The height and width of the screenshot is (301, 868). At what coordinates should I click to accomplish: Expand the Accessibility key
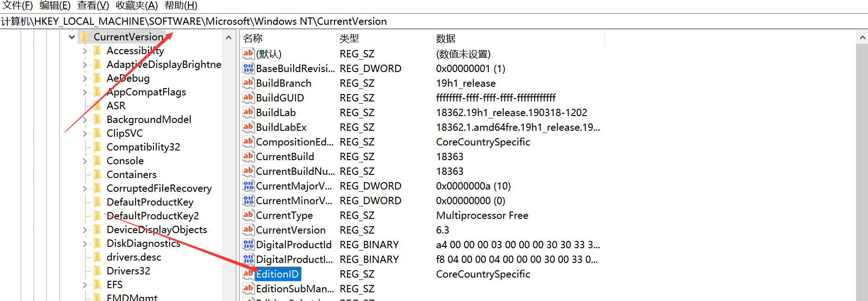click(85, 51)
